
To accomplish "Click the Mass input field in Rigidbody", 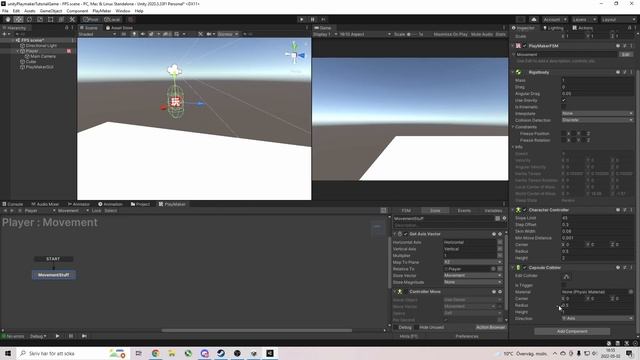I will pos(597,80).
